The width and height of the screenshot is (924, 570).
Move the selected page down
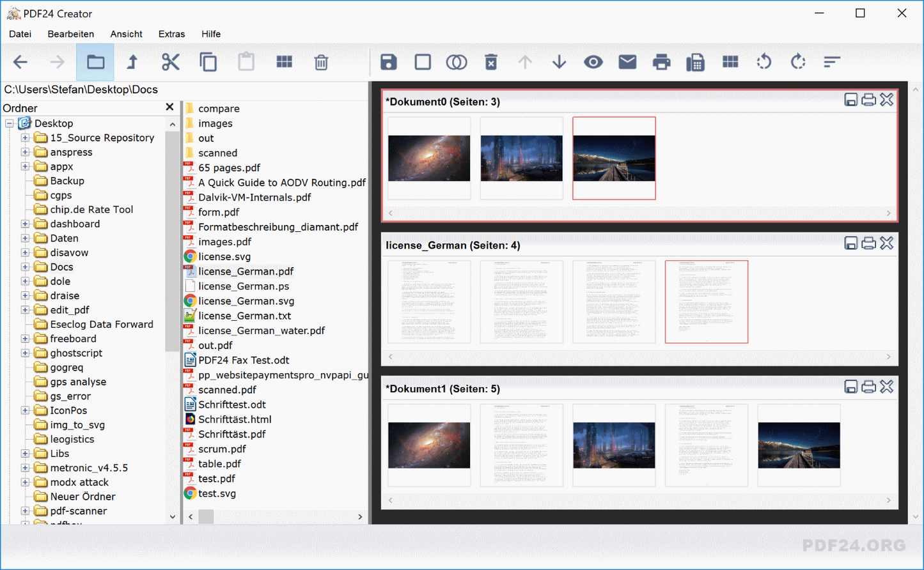(x=559, y=62)
